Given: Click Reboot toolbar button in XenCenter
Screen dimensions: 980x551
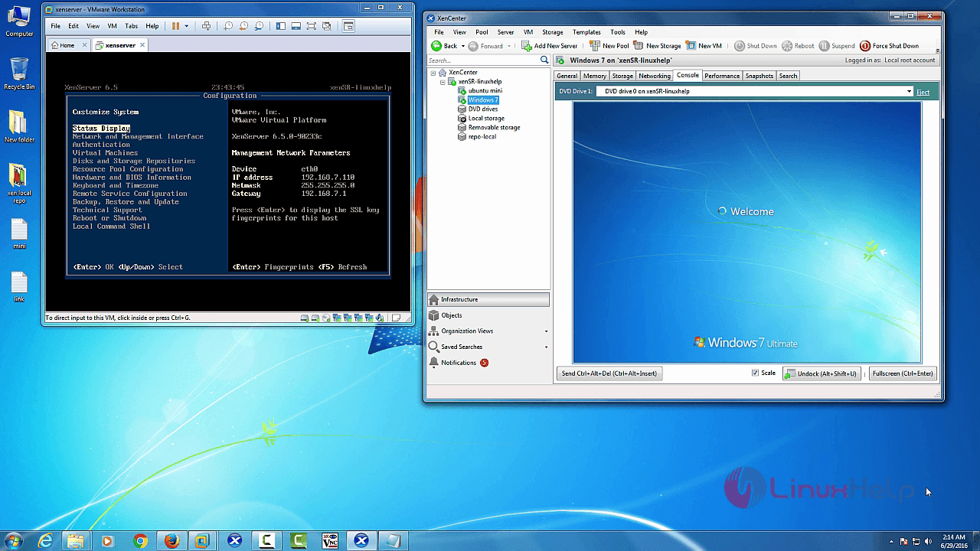Looking at the screenshot, I should 798,46.
